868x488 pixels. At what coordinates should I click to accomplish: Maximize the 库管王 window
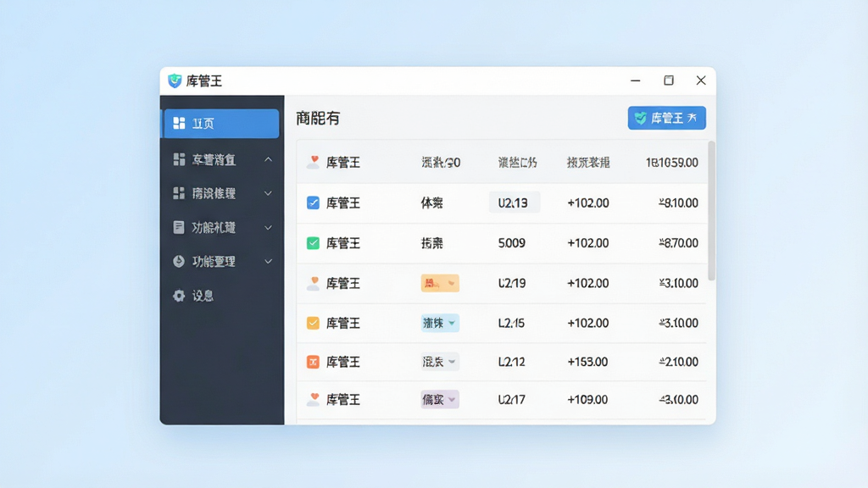tap(669, 80)
